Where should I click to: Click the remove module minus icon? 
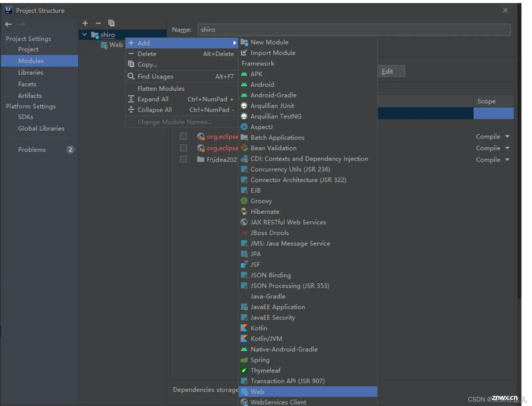click(98, 23)
